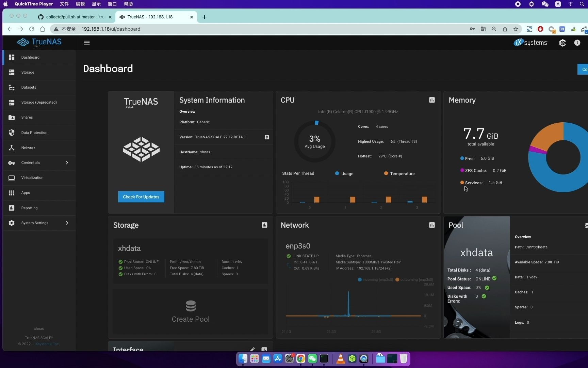Open 编辑 menu in menu bar
The image size is (588, 368).
tap(80, 4)
